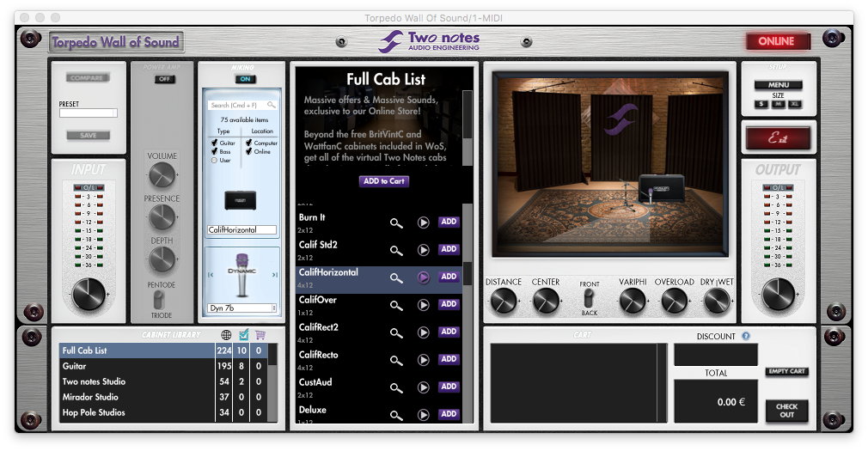Open the Dyn 7b microphone dropdown
The width and height of the screenshot is (868, 451).
click(x=241, y=308)
